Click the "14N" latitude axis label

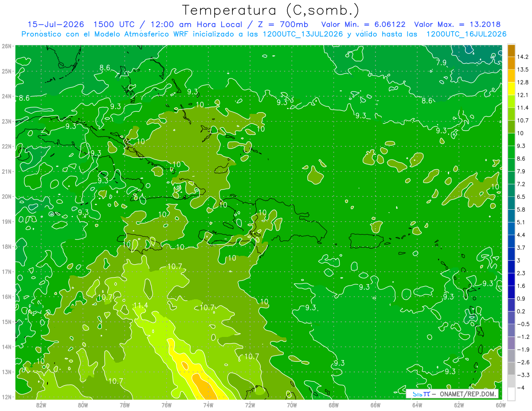[7, 347]
